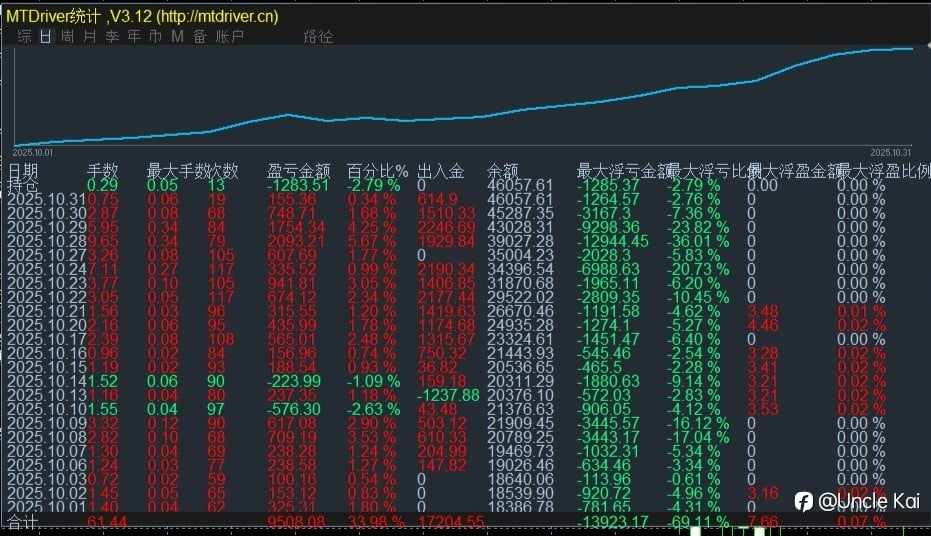Click the -1237.88 withdrawal value

tap(448, 395)
